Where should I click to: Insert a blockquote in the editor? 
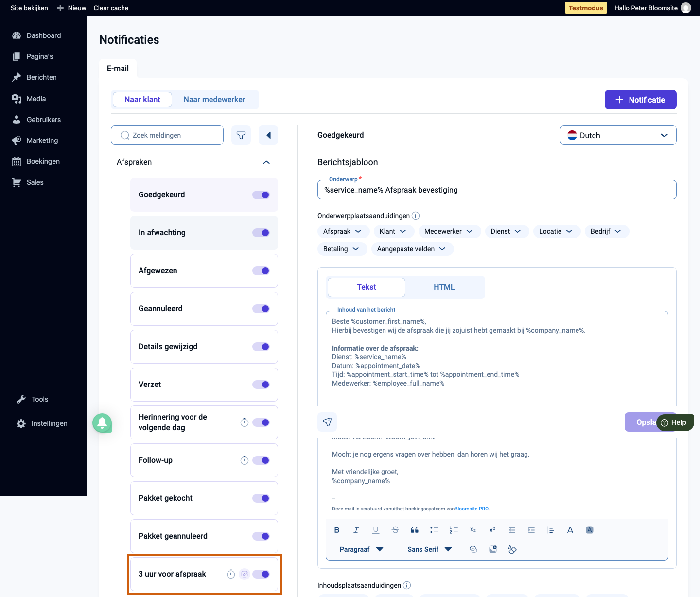click(415, 530)
